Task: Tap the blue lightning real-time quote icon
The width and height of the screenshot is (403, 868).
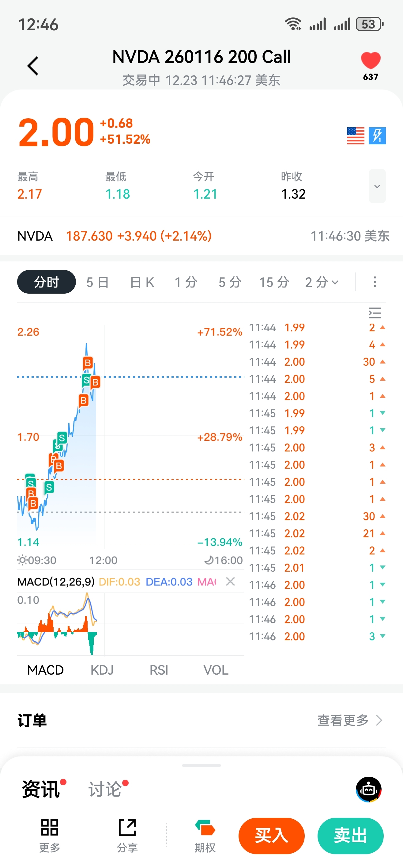Action: (x=377, y=136)
